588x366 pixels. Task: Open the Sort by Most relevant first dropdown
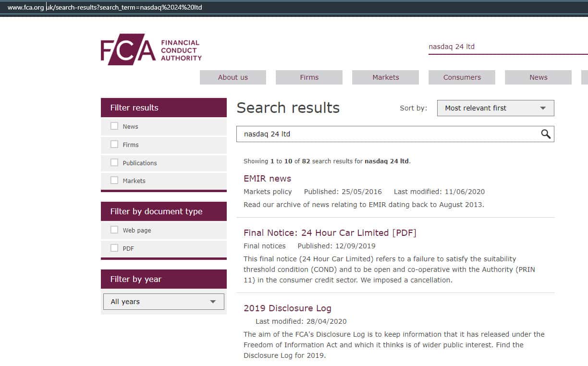coord(495,108)
